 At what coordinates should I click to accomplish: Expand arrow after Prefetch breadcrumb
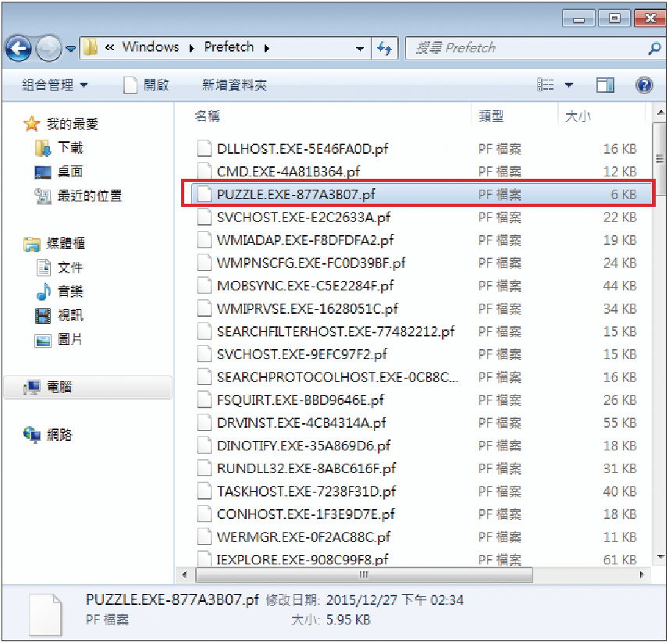click(x=267, y=48)
